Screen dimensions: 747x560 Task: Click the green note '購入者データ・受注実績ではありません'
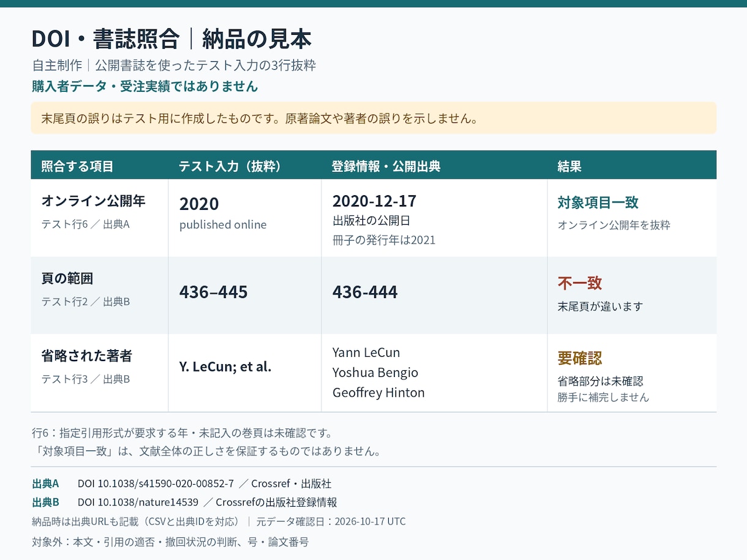(145, 86)
